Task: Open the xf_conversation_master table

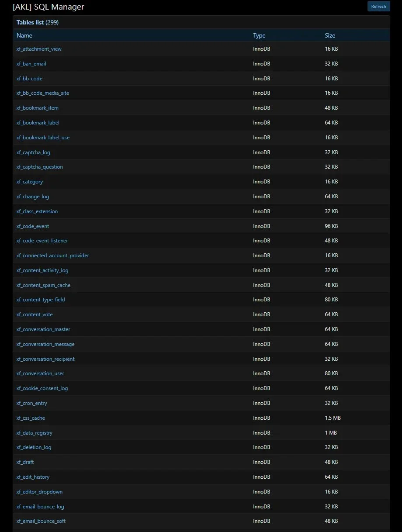Action: coord(43,329)
